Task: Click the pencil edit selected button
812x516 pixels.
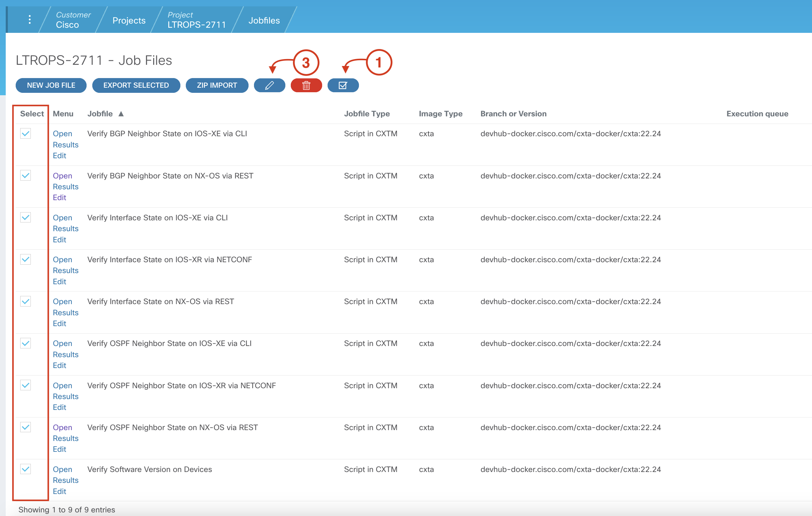Action: pyautogui.click(x=269, y=85)
